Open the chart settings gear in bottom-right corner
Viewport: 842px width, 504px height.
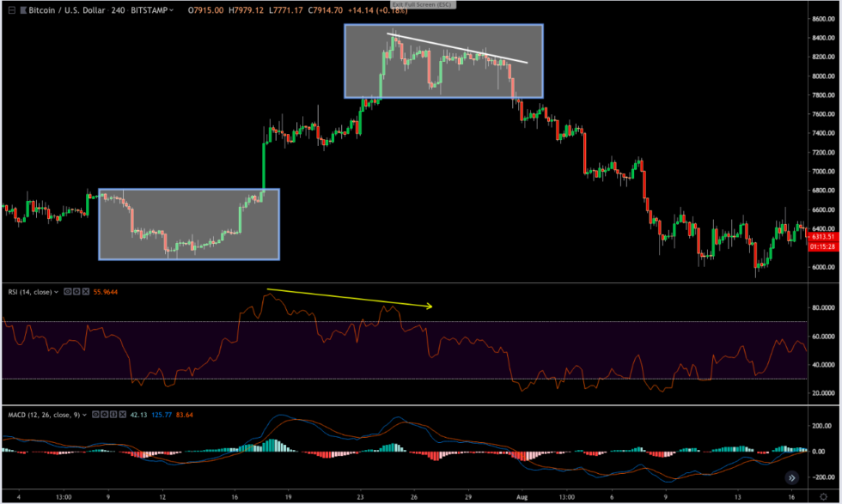(x=824, y=496)
